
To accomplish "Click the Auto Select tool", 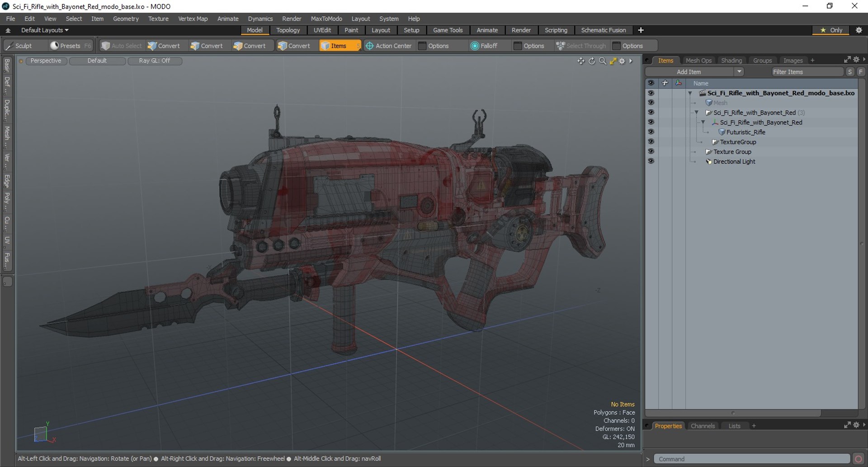I will pos(122,46).
